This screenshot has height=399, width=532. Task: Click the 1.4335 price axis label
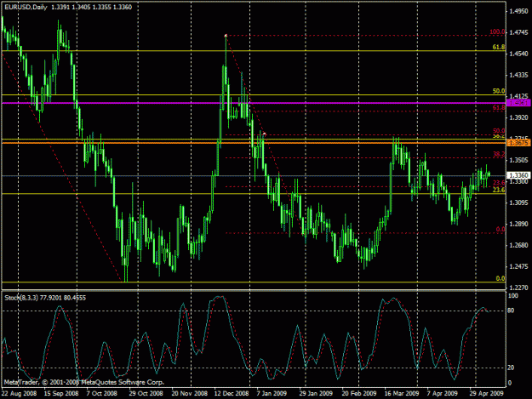[x=518, y=75]
